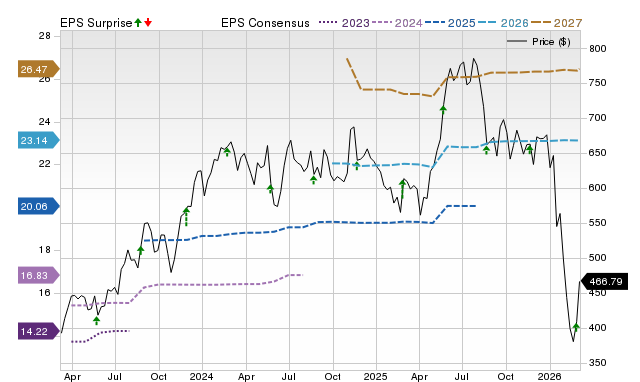Click the green surprise arrow near August 2025
The image size is (640, 382).
(x=486, y=150)
